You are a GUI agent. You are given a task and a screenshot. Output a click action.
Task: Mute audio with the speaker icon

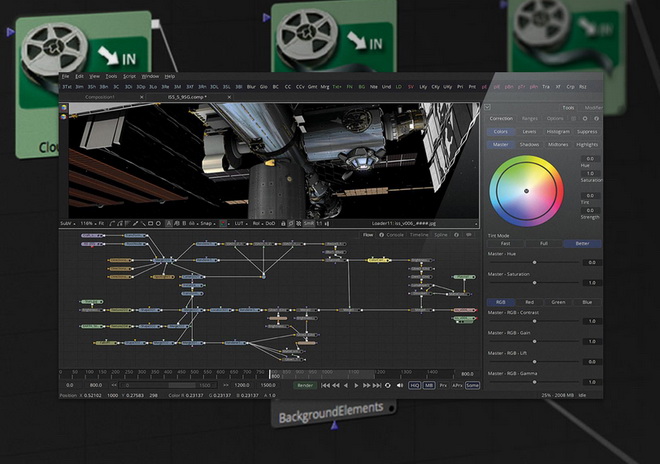point(400,385)
